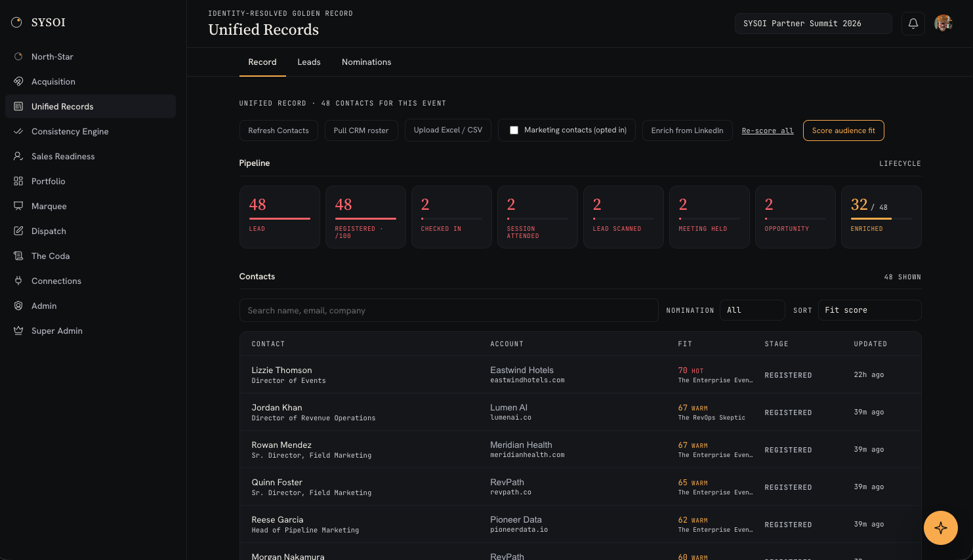Click the Connections plug icon
The height and width of the screenshot is (560, 973).
18,281
